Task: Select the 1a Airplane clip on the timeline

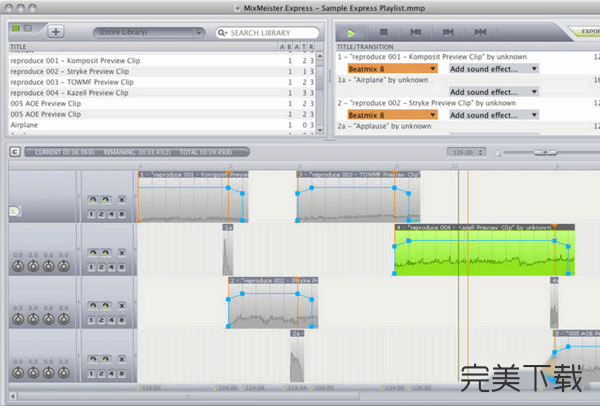Action: click(228, 249)
